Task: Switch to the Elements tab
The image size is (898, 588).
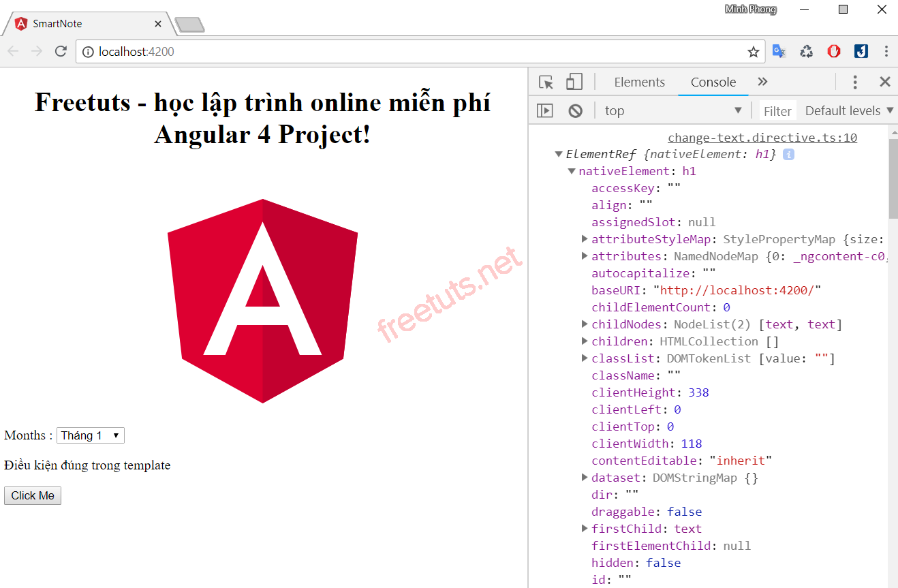Action: [x=639, y=82]
